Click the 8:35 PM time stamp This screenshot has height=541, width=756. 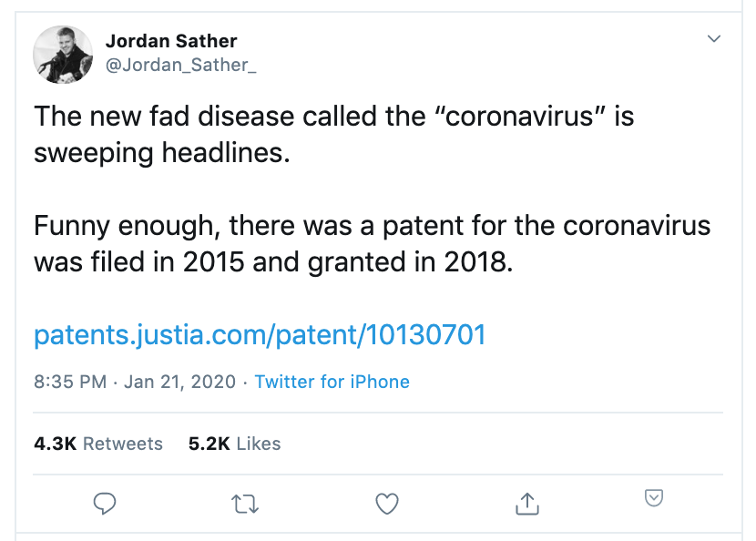coord(70,382)
